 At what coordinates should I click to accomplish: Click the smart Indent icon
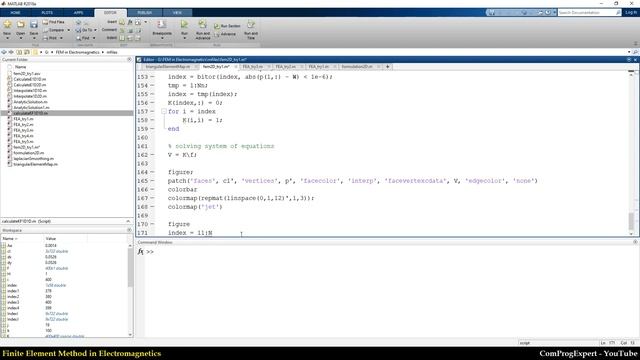[x=122, y=38]
